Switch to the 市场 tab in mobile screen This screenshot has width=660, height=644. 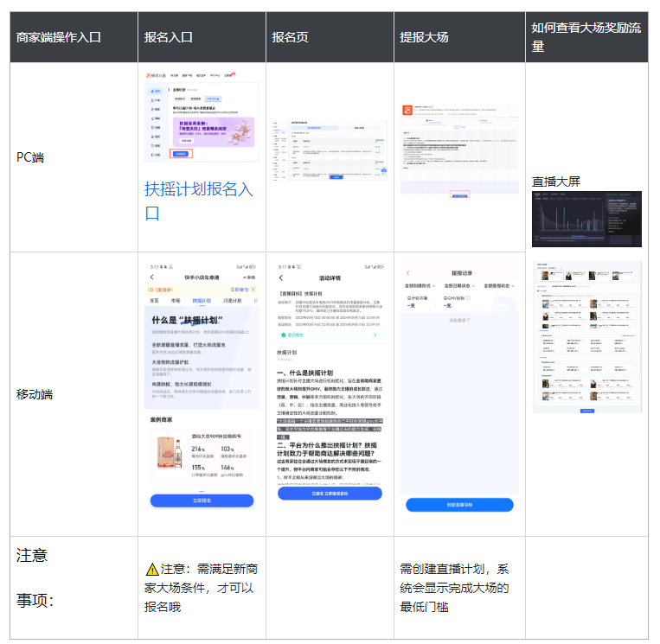176,300
